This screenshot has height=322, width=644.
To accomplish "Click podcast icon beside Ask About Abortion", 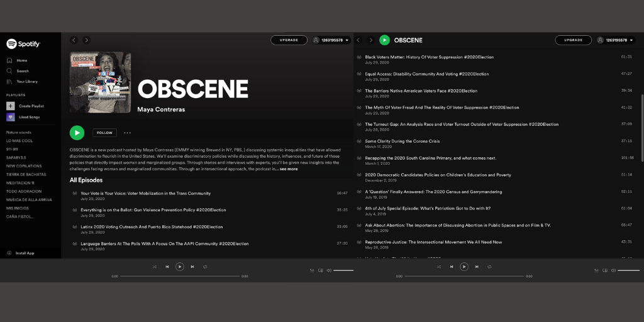I will 359,225.
